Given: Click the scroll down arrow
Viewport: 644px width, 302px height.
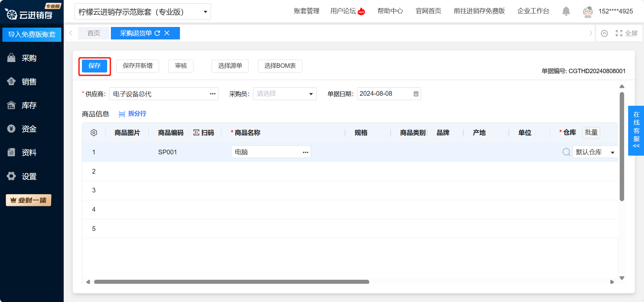Looking at the screenshot, I should (x=622, y=278).
